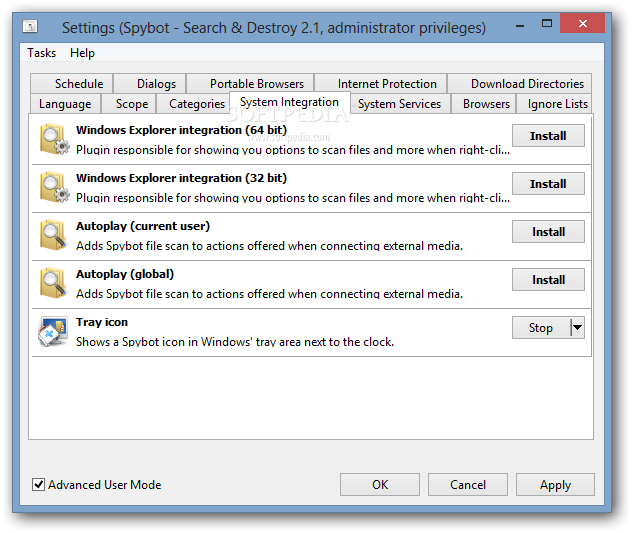This screenshot has height=533, width=632.
Task: Select the 'Windows Explorer integration (64 bit)' title text
Action: click(181, 130)
